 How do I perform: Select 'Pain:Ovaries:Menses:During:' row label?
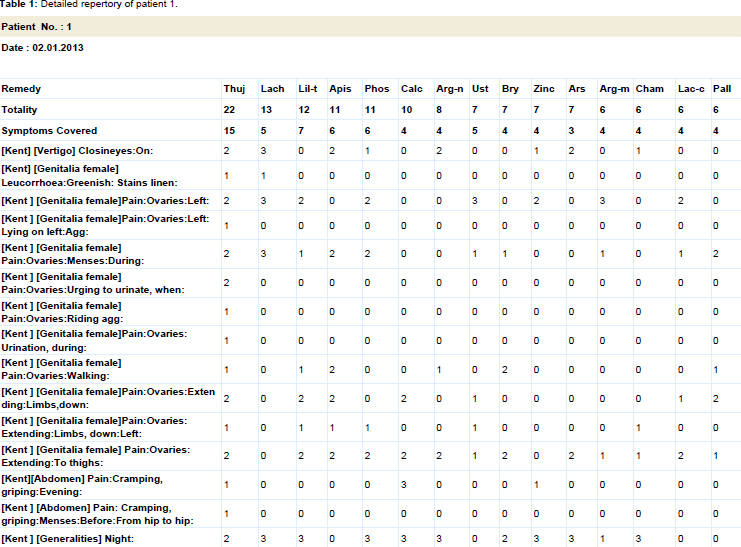(73, 260)
